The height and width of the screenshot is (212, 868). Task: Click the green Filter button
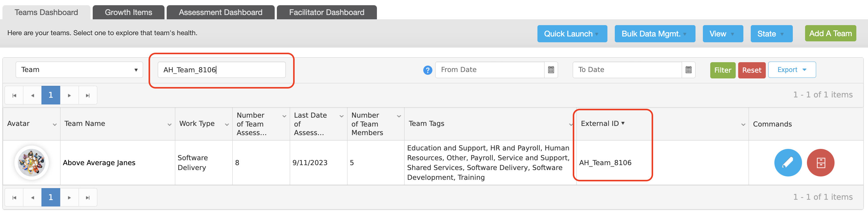pos(723,70)
